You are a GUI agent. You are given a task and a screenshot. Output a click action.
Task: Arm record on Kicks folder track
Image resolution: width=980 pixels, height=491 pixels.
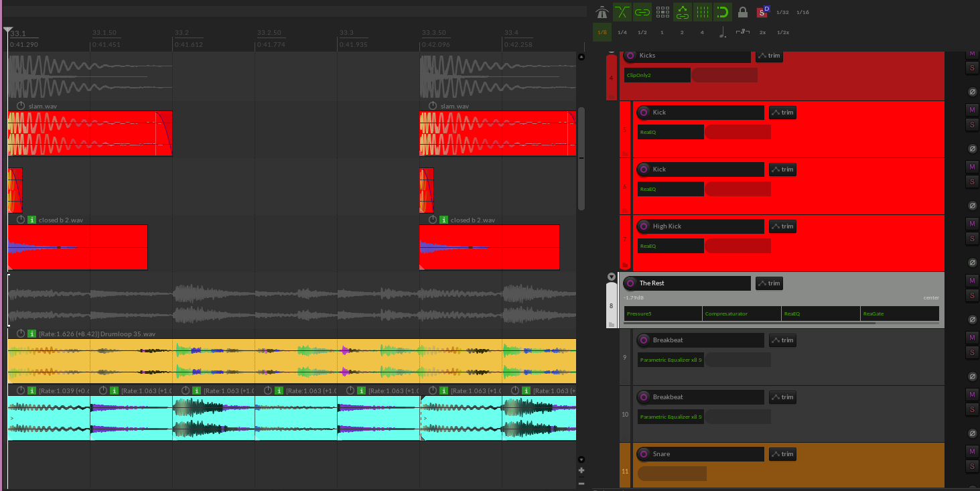[630, 56]
